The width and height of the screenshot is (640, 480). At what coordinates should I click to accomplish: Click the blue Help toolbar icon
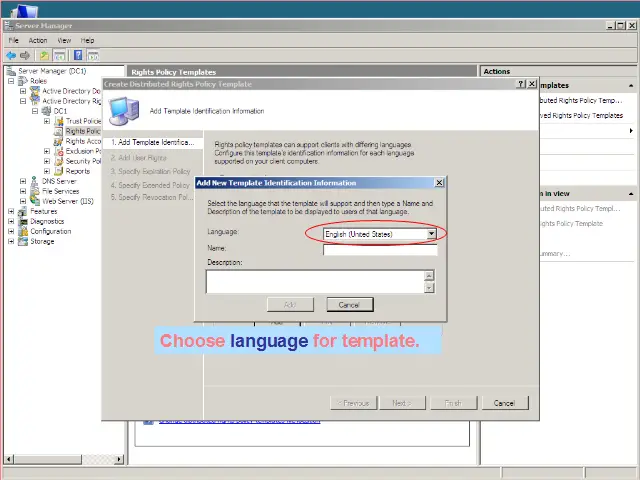[77, 55]
